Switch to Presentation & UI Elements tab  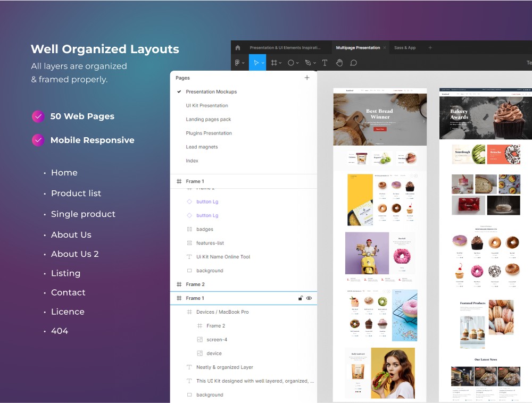coord(285,48)
